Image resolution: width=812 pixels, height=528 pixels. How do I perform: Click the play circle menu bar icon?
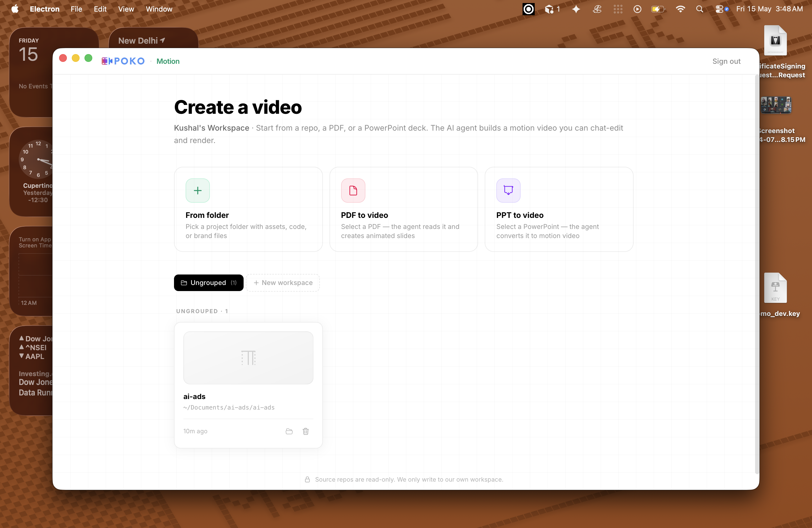click(x=637, y=9)
